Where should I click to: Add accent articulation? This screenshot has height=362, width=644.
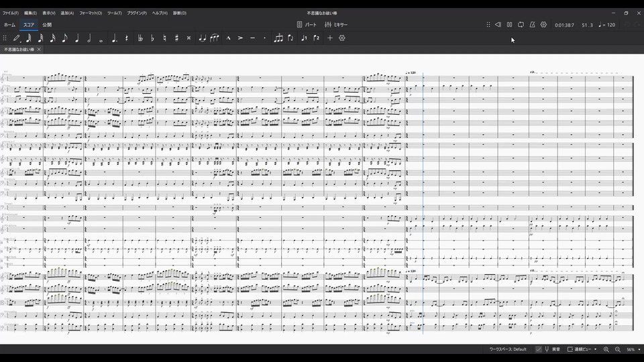click(x=240, y=38)
